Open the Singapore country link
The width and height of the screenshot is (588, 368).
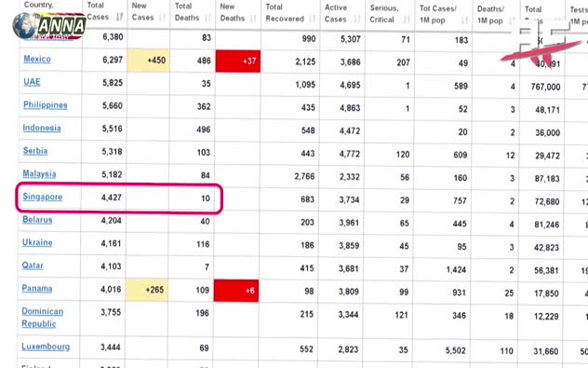[x=43, y=197]
